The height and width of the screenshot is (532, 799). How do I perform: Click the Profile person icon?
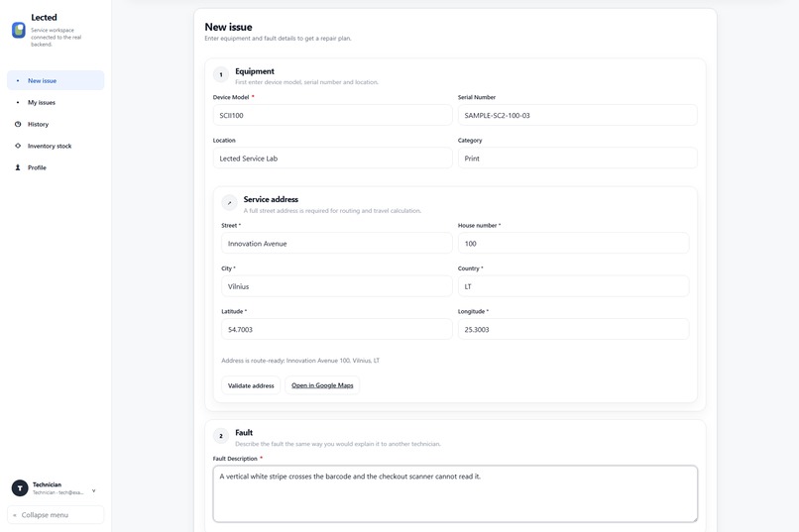[x=18, y=167]
